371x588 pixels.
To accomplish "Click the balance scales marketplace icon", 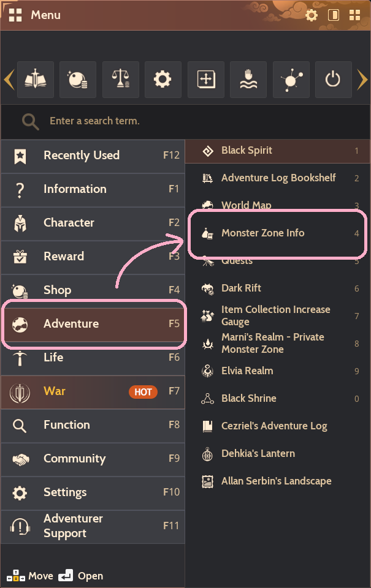I will pos(121,79).
